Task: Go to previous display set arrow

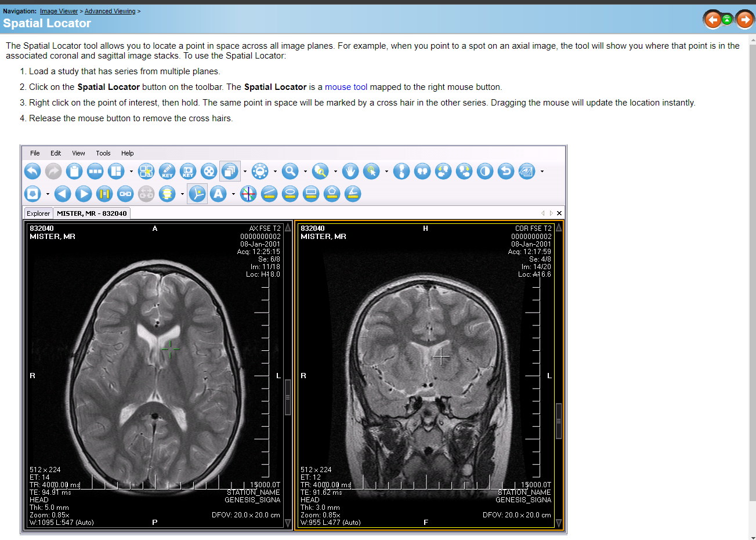Action: click(63, 193)
